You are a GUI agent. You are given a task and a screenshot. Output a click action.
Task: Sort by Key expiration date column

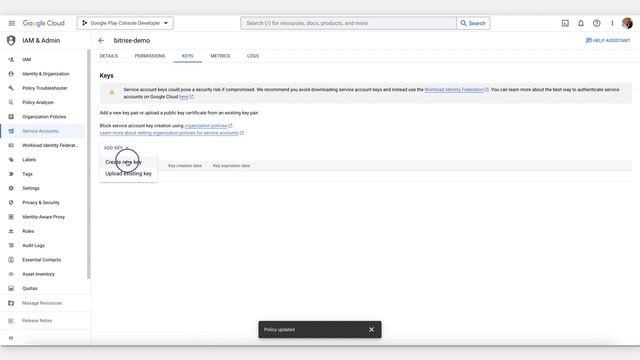(x=231, y=166)
